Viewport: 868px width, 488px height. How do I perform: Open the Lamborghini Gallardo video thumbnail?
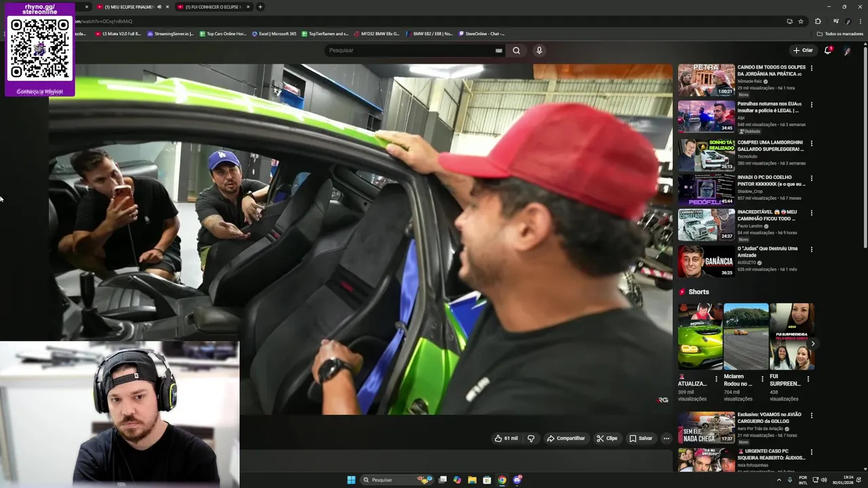pos(706,155)
